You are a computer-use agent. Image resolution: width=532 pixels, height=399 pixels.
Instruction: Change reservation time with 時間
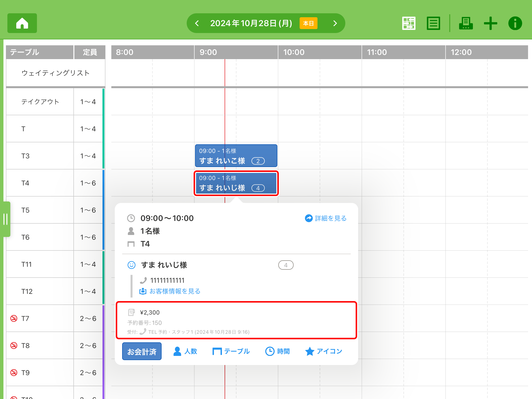click(x=278, y=351)
